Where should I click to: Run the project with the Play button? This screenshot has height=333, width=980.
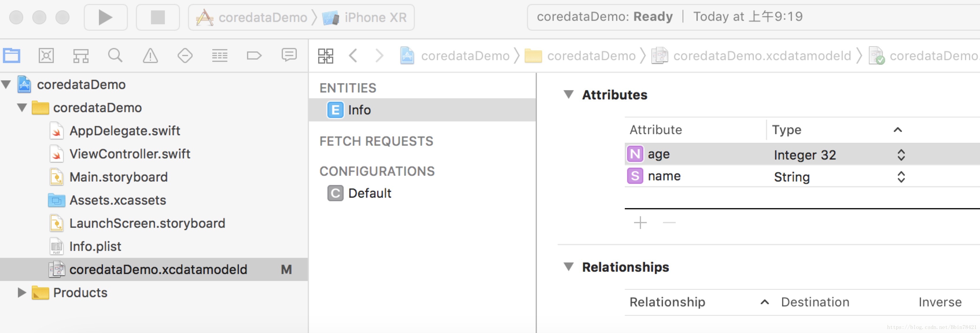pyautogui.click(x=105, y=17)
